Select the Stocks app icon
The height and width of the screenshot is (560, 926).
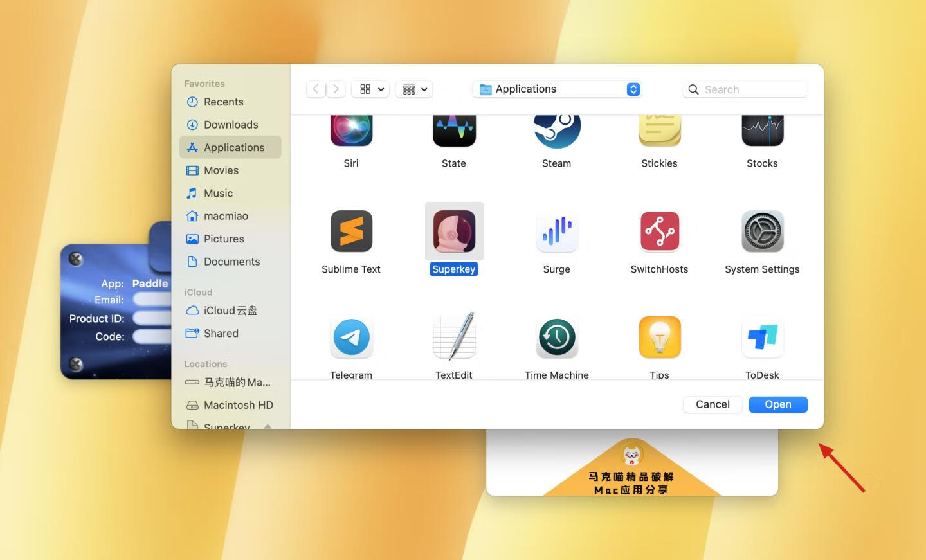point(763,132)
